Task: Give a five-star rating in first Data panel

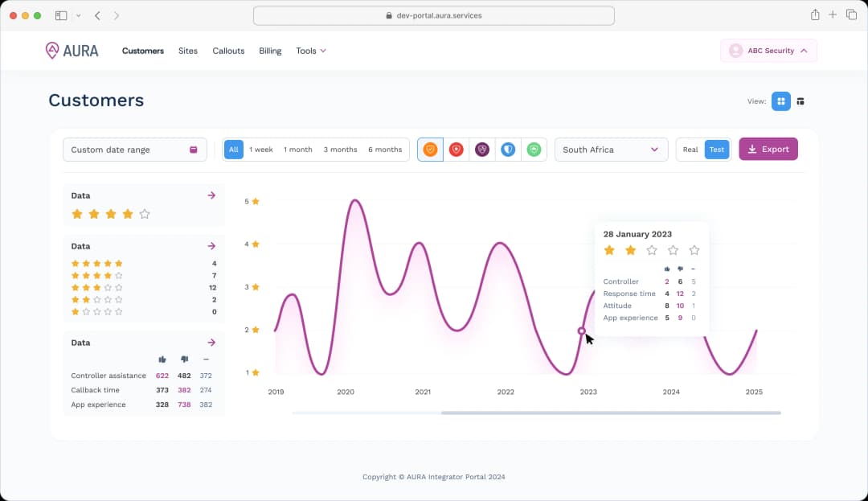Action: coord(145,214)
